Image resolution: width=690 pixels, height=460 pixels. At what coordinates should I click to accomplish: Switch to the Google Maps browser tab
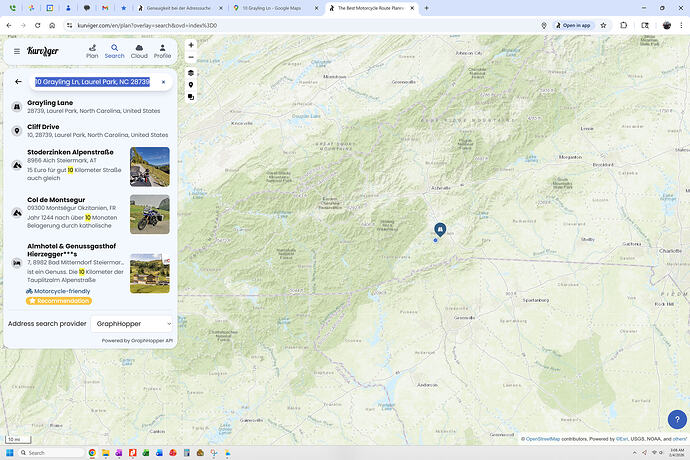tap(272, 8)
